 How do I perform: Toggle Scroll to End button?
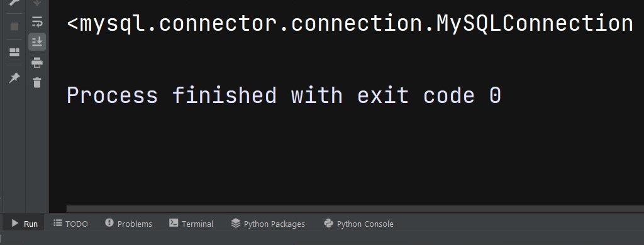point(37,42)
